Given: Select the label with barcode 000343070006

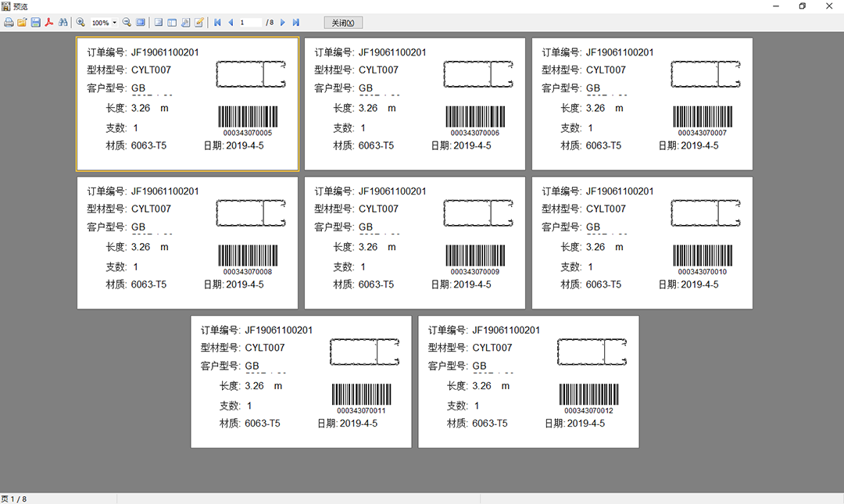Looking at the screenshot, I should coord(414,104).
